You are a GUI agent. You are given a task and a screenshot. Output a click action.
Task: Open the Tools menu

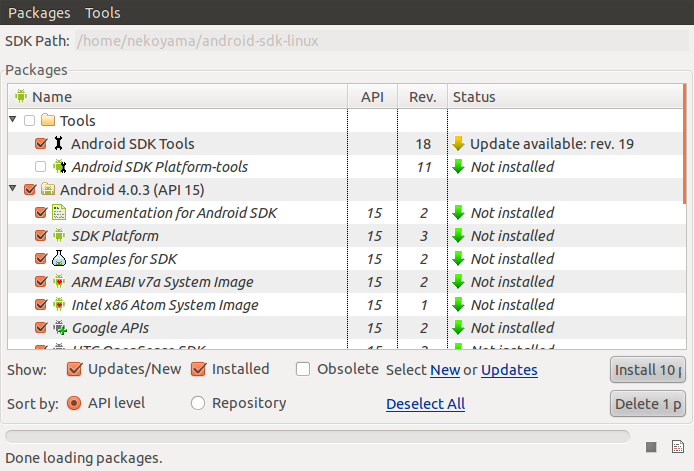point(103,13)
